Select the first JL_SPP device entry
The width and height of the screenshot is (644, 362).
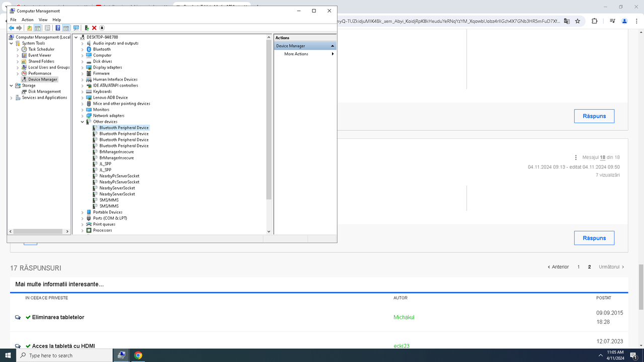[x=105, y=164]
